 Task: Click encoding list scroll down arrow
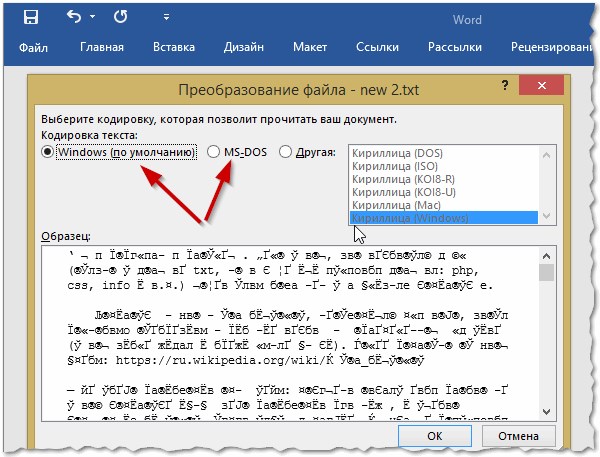[546, 216]
